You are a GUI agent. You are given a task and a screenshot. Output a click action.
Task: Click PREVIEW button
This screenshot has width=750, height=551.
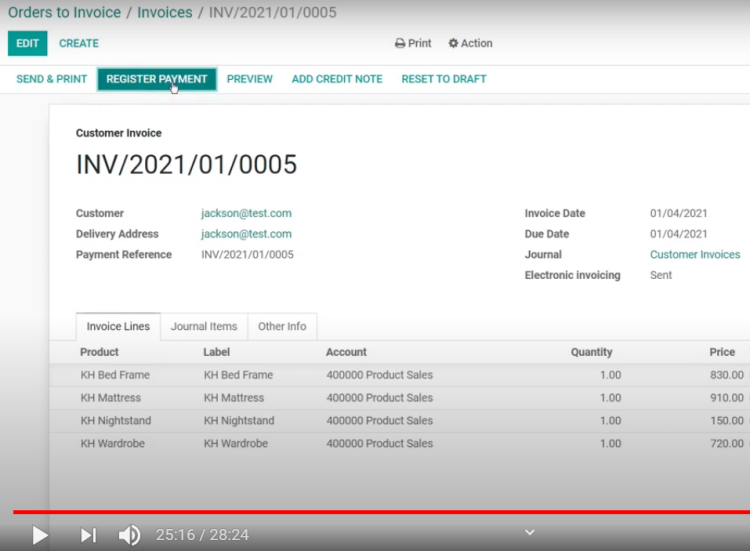tap(250, 79)
